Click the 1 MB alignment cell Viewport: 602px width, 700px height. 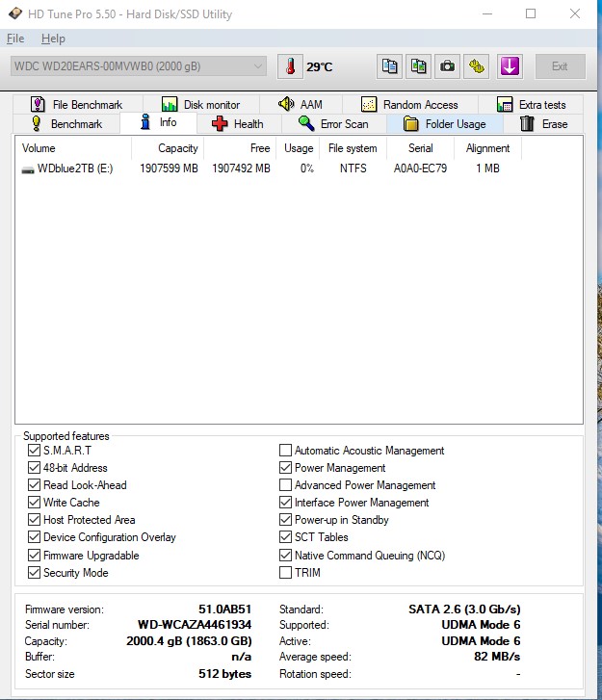point(487,169)
